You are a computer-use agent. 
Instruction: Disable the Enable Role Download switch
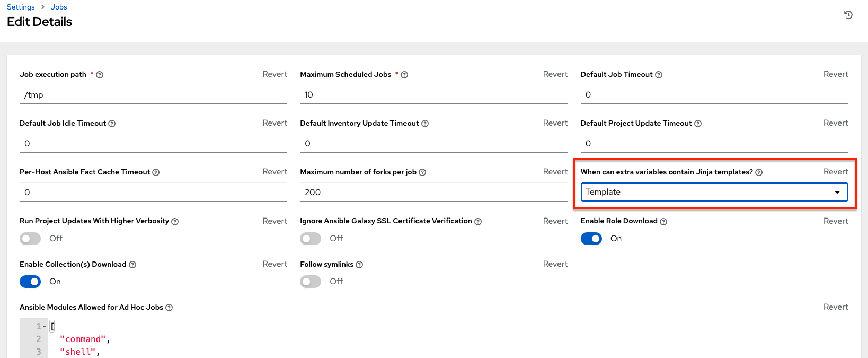[x=591, y=239]
